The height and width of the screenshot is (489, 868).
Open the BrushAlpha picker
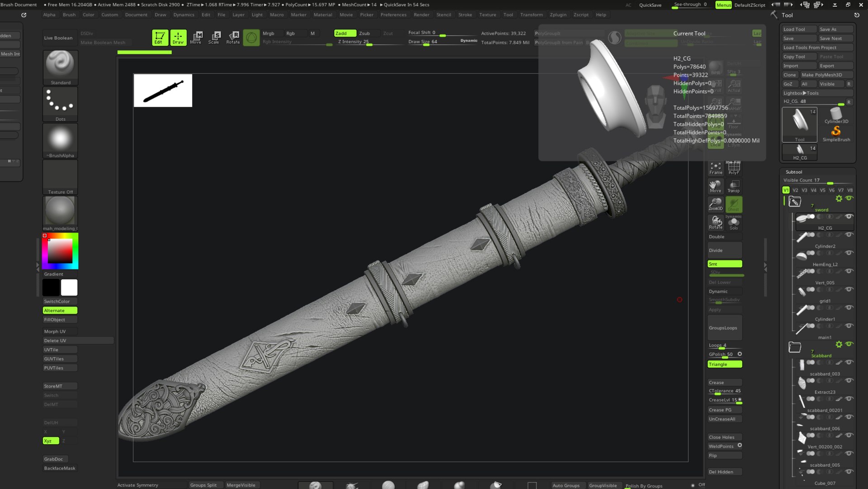click(60, 140)
